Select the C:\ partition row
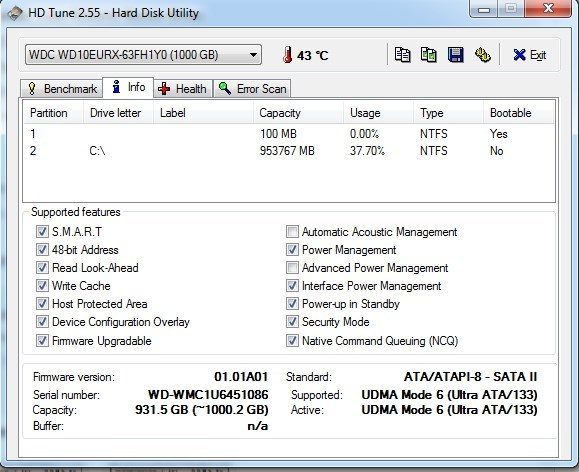Viewport: 579px width, 472px height. point(289,151)
